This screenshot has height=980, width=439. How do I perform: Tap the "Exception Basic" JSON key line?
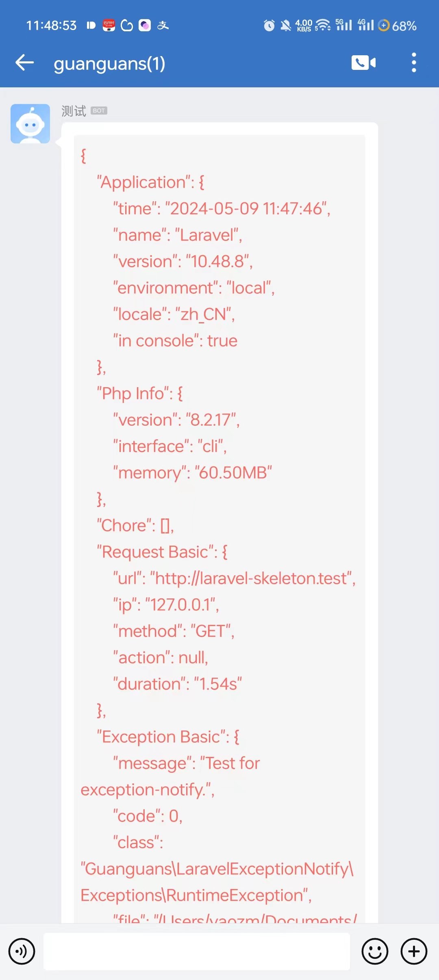point(168,737)
